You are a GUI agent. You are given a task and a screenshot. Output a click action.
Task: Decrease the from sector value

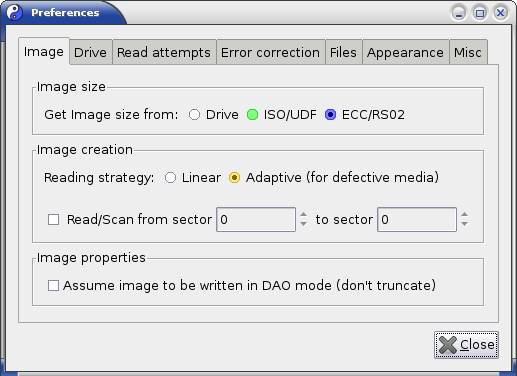click(303, 224)
